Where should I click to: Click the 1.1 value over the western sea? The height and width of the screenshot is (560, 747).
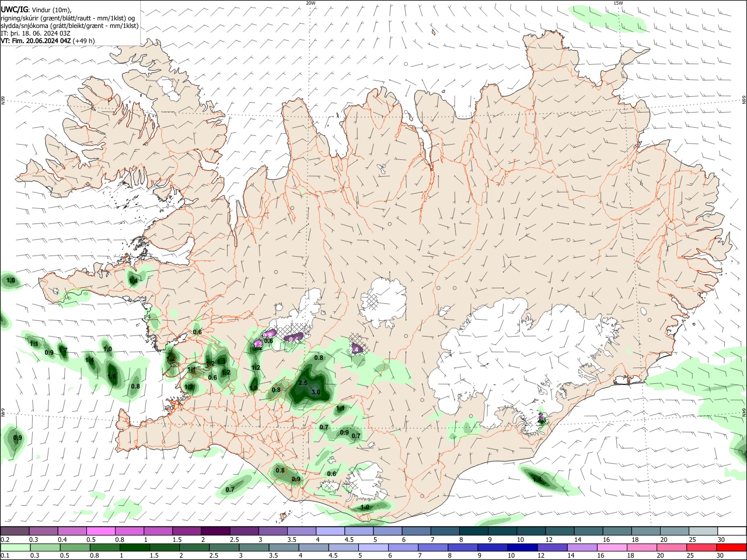(x=34, y=344)
